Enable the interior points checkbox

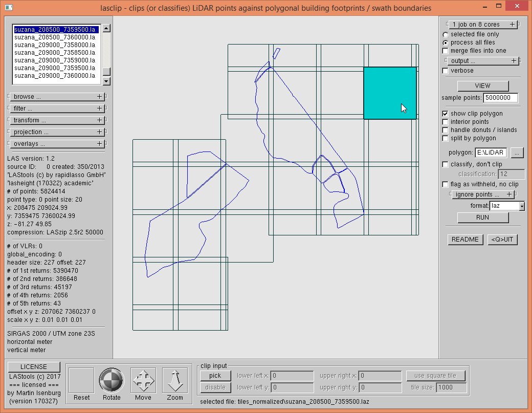click(x=446, y=122)
